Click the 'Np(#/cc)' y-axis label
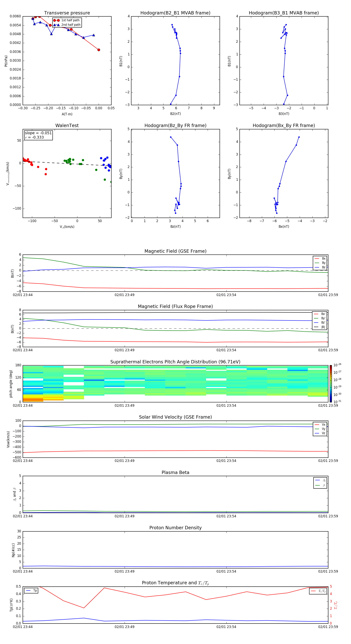 13,550
